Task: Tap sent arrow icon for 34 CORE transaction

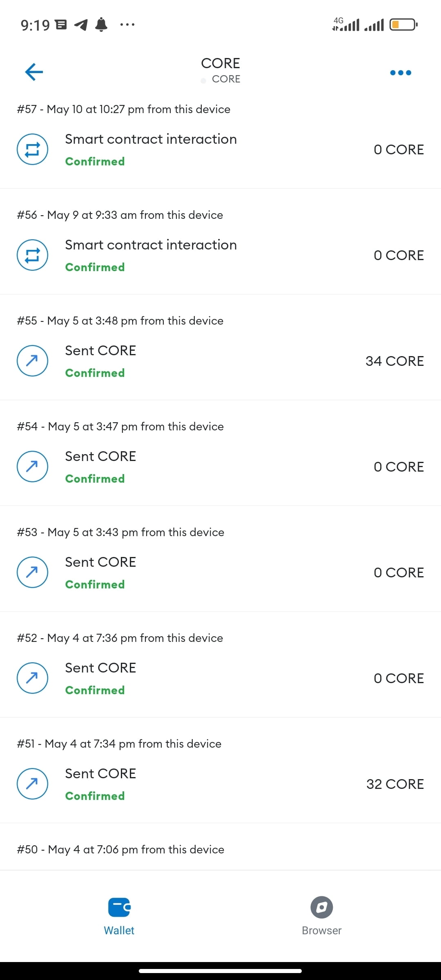Action: click(x=32, y=361)
